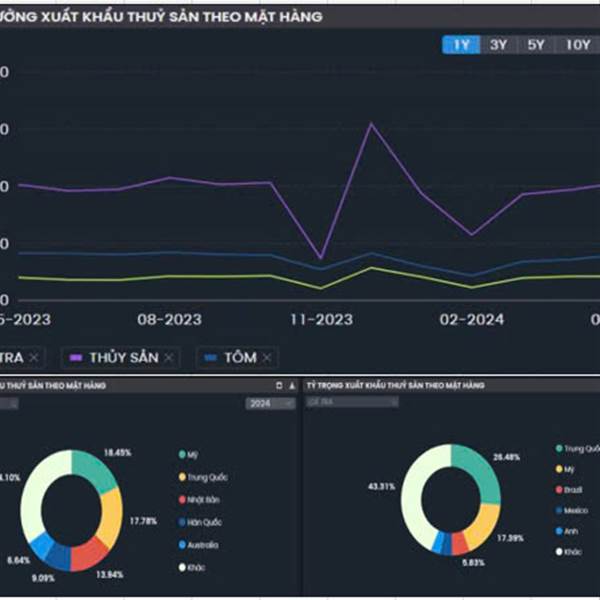Click the THỦY SẢN legend label

click(x=124, y=358)
